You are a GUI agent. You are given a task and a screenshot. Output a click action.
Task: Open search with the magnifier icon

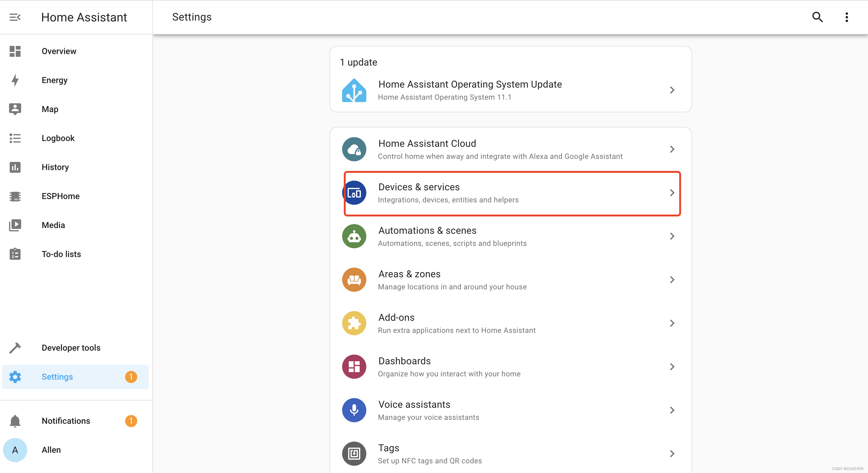(817, 17)
